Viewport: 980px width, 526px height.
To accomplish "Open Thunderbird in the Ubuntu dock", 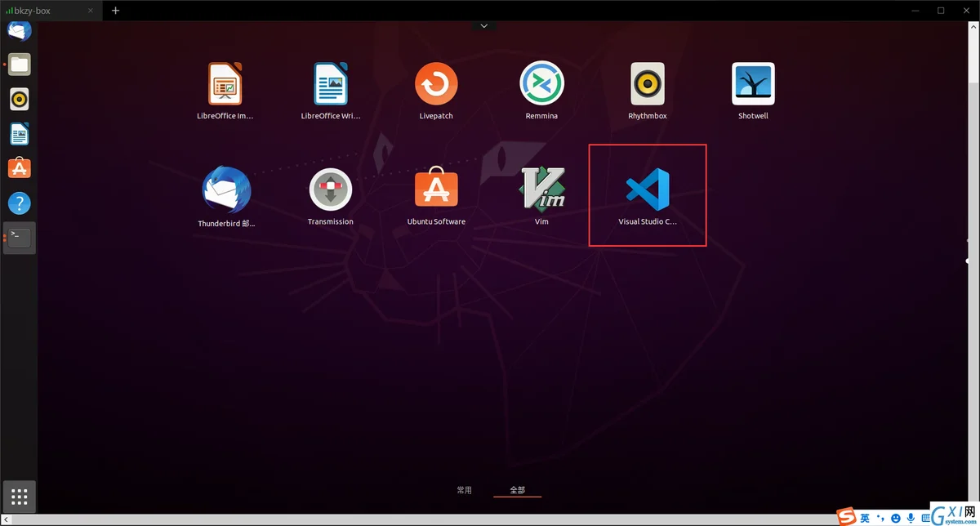I will [x=20, y=31].
